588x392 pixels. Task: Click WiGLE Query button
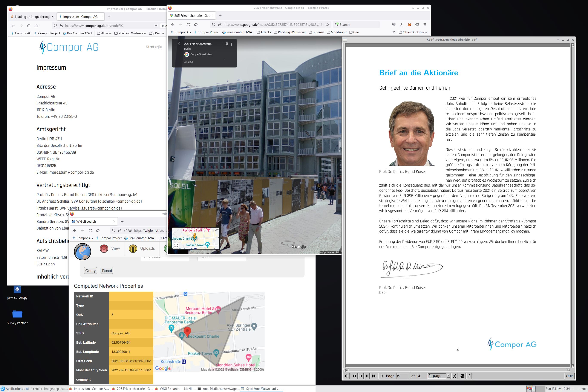pos(90,271)
